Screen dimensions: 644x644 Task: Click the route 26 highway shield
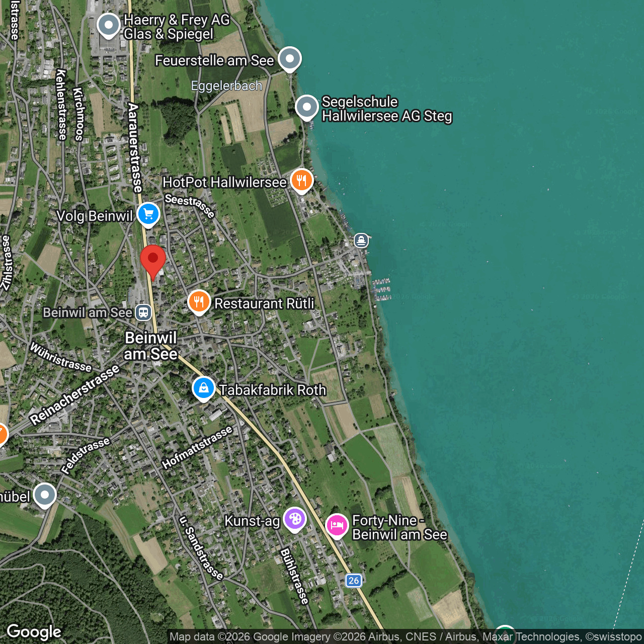coord(354,581)
